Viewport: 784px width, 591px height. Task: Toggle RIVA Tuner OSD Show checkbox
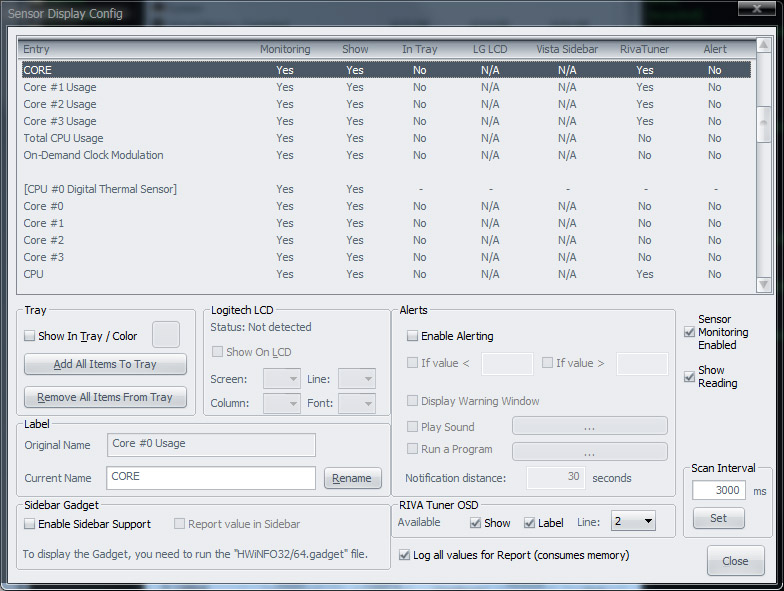click(x=476, y=523)
